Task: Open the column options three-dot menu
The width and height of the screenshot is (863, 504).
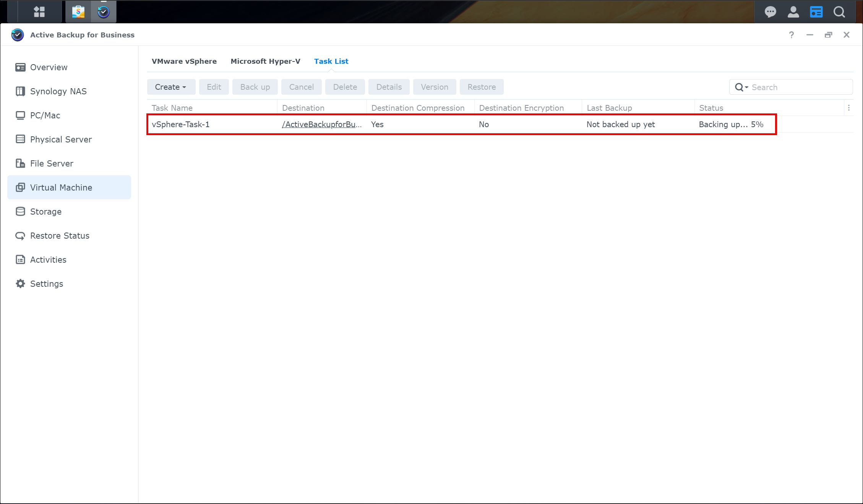Action: coord(848,108)
